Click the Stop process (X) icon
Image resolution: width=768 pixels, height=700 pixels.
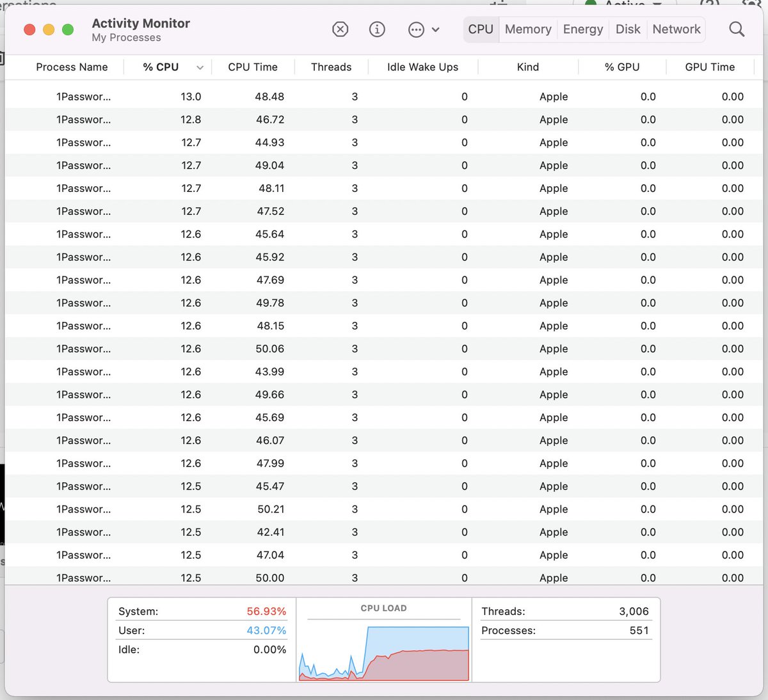340,29
